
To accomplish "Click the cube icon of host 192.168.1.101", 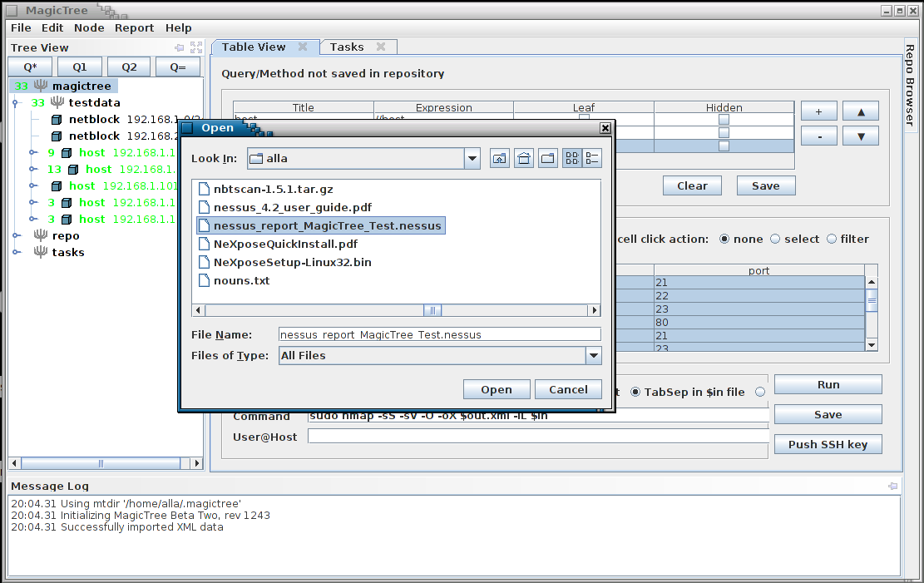I will (57, 185).
